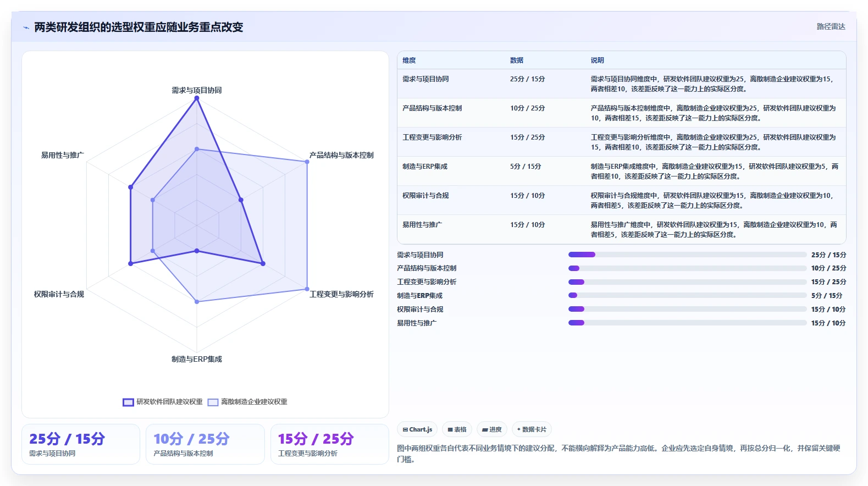868x486 pixels.
Task: Click the dark radar point at 需求与项目协同 peak
Action: click(x=197, y=98)
